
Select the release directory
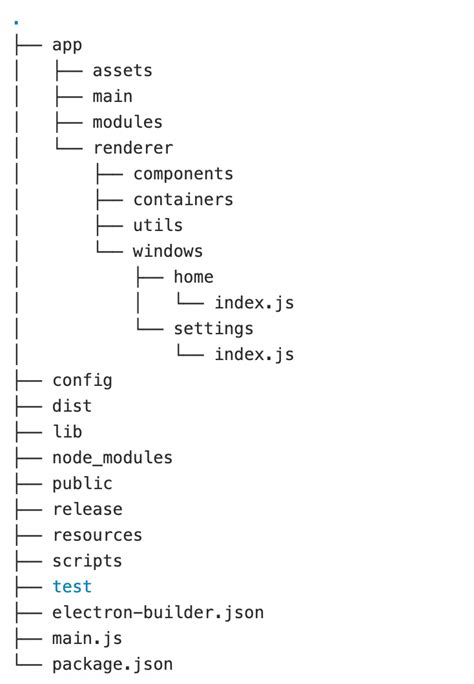(x=88, y=509)
